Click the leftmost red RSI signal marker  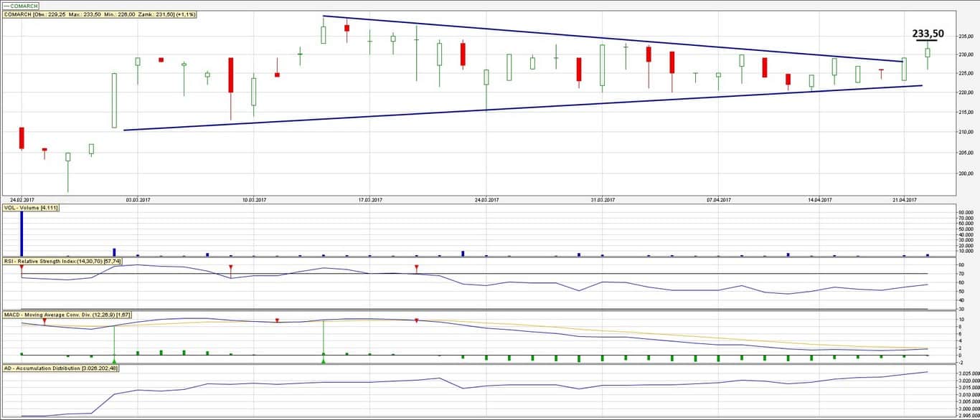[22, 267]
